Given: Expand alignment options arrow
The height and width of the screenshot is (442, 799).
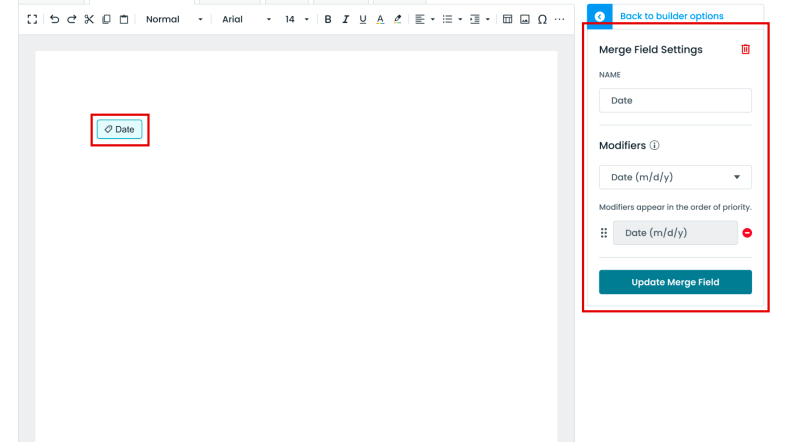Looking at the screenshot, I should click(433, 19).
